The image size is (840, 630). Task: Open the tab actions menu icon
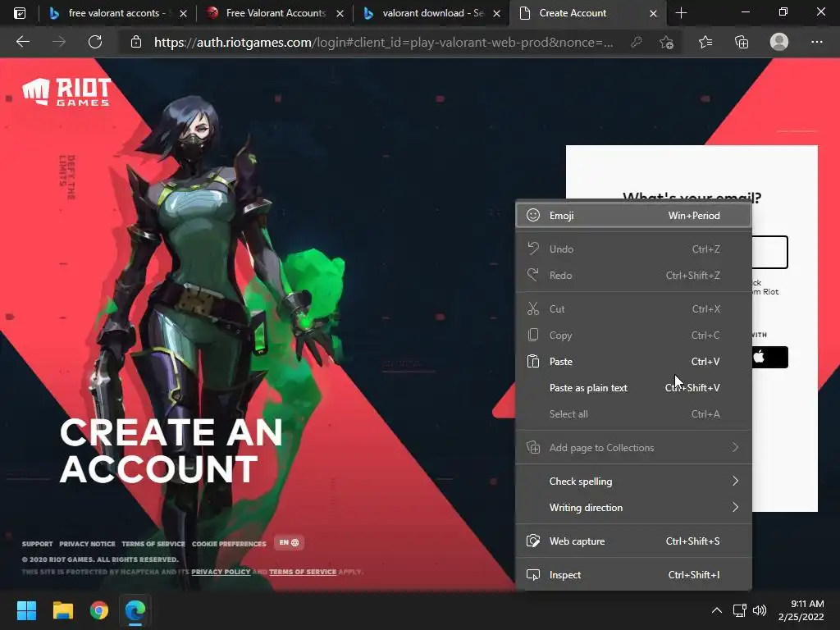[x=20, y=13]
